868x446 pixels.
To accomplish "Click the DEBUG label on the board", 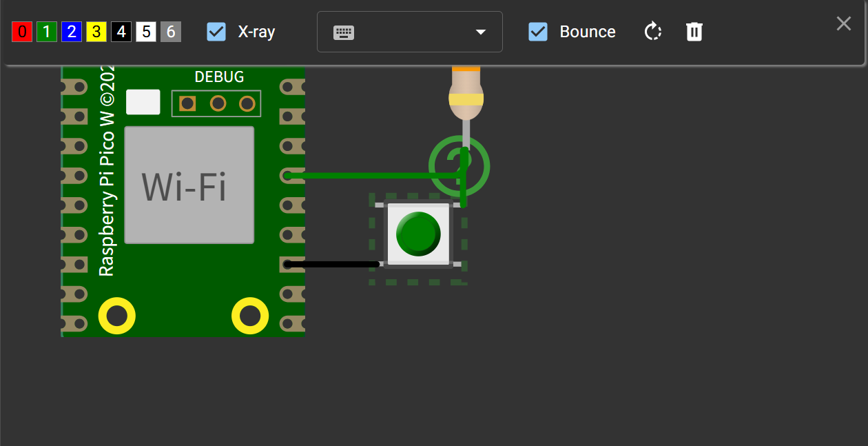I will (219, 77).
